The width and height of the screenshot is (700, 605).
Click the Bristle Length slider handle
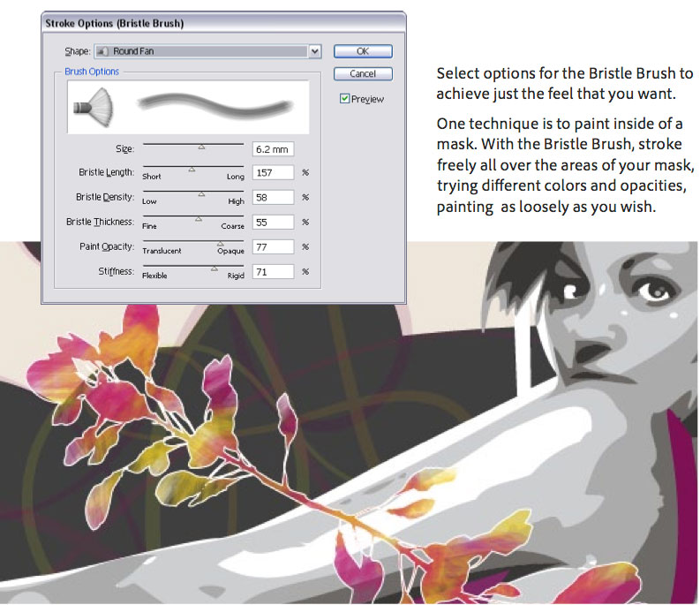(x=192, y=170)
